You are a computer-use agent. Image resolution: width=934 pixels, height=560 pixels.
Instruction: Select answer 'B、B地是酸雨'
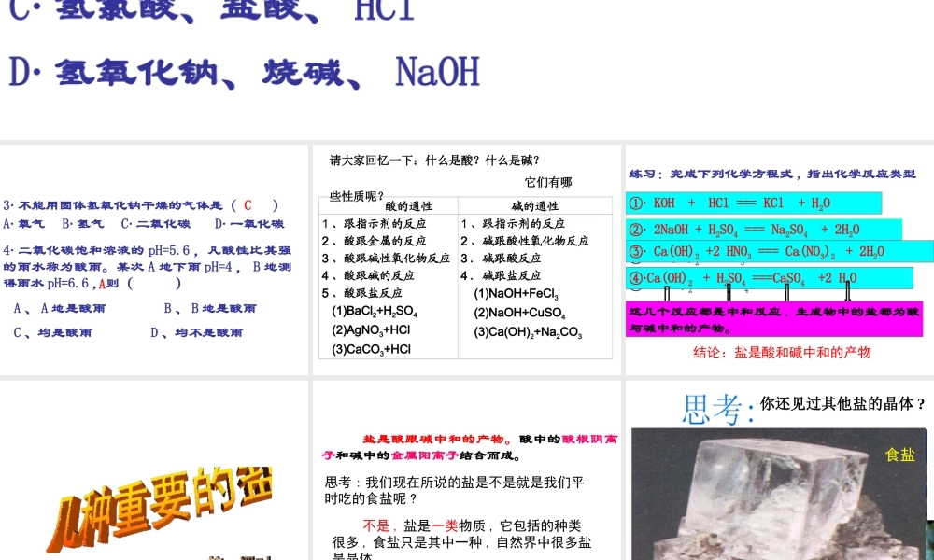pos(210,308)
